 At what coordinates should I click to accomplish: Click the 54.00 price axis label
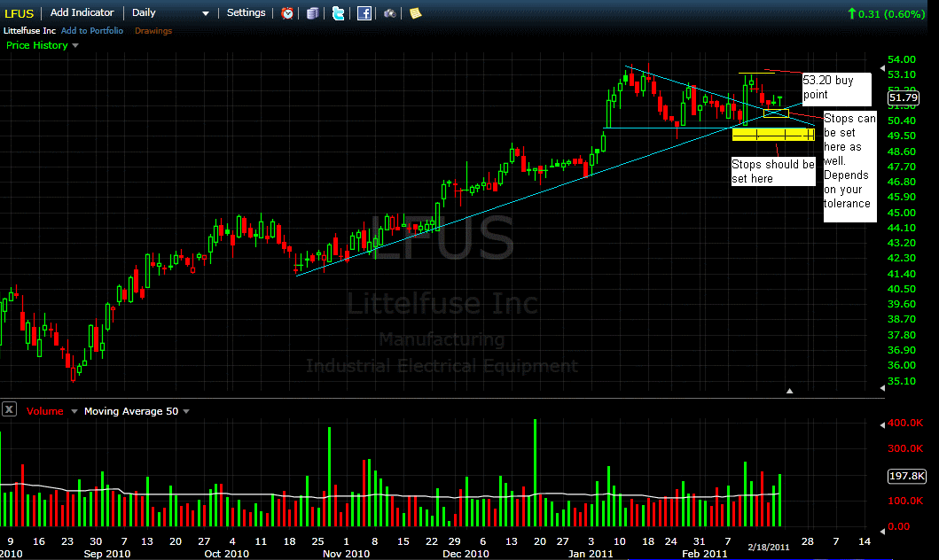[902, 59]
